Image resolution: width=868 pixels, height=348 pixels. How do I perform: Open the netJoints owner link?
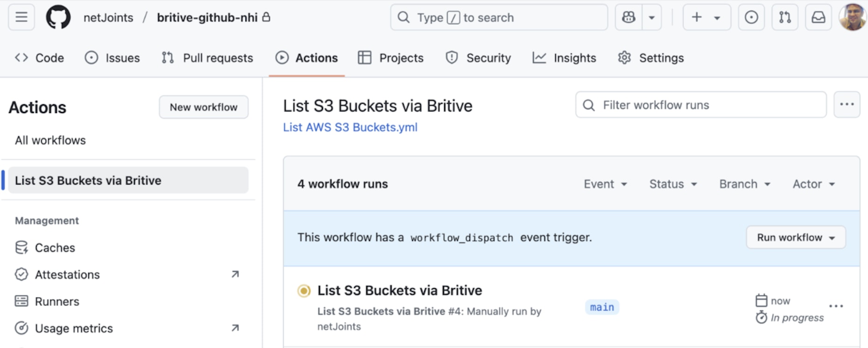108,18
